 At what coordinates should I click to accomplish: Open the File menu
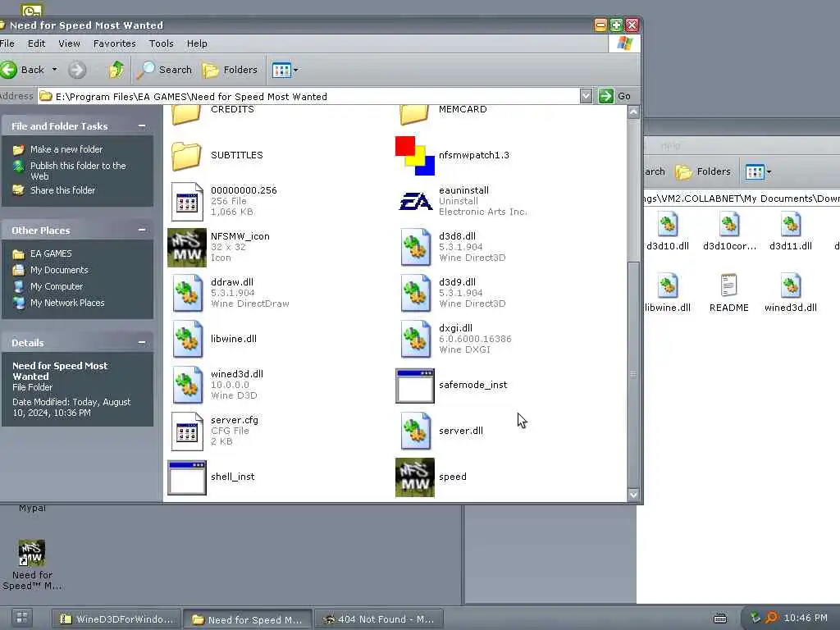click(x=7, y=44)
